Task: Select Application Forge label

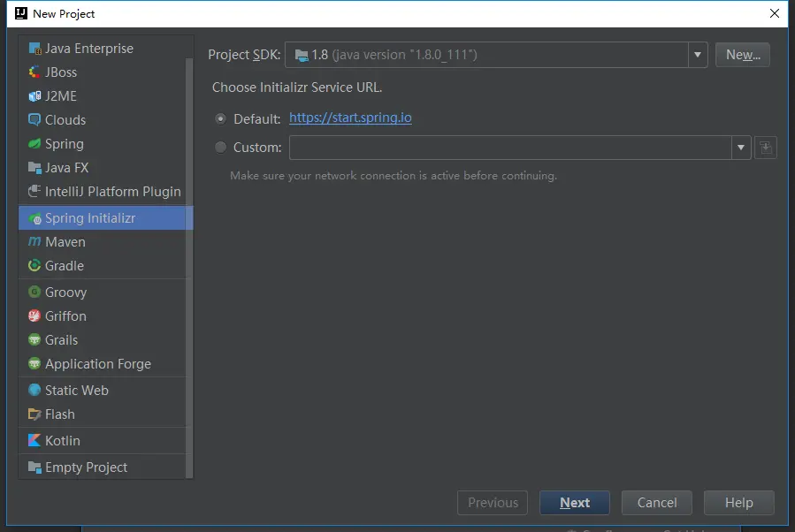Action: click(x=98, y=364)
